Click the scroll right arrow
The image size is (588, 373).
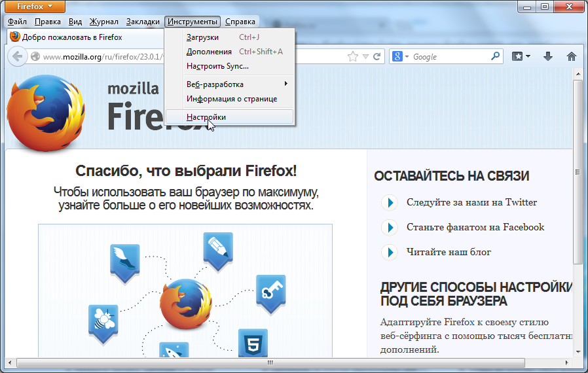[566, 363]
